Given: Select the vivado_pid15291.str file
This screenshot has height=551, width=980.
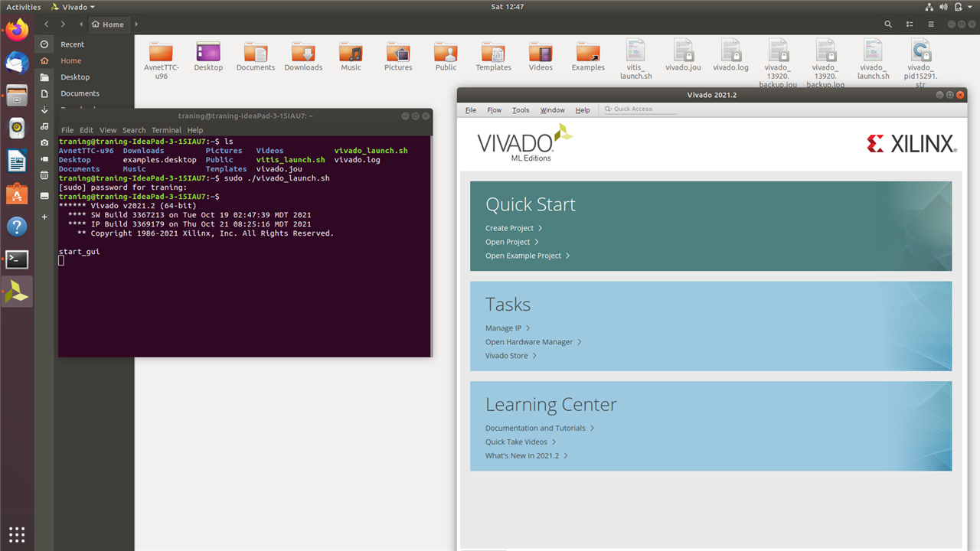Looking at the screenshot, I should 920,64.
